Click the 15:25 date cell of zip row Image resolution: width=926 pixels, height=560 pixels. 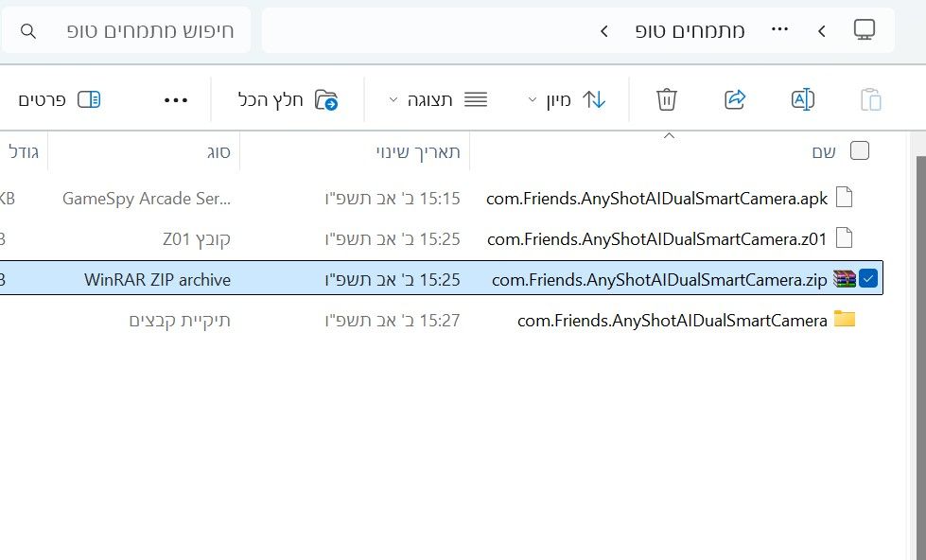[393, 279]
